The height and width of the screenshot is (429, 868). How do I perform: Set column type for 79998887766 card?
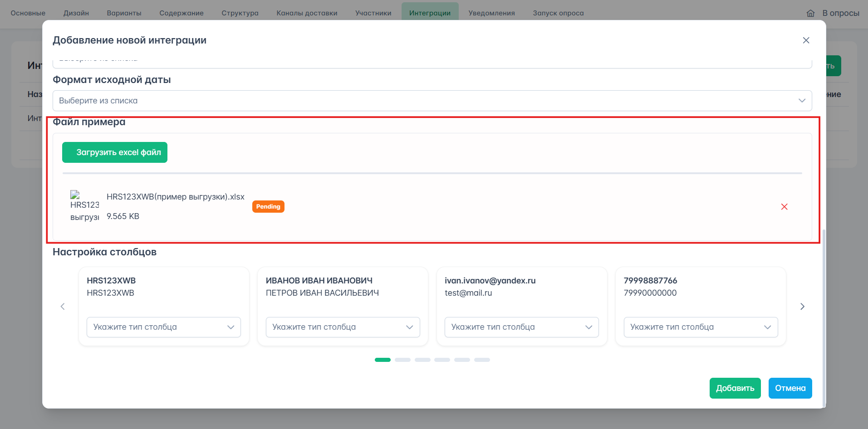(701, 327)
